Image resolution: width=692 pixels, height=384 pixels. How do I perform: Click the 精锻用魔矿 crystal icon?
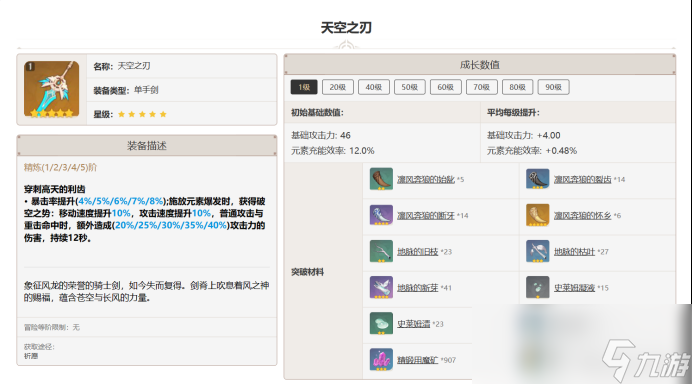tap(381, 360)
